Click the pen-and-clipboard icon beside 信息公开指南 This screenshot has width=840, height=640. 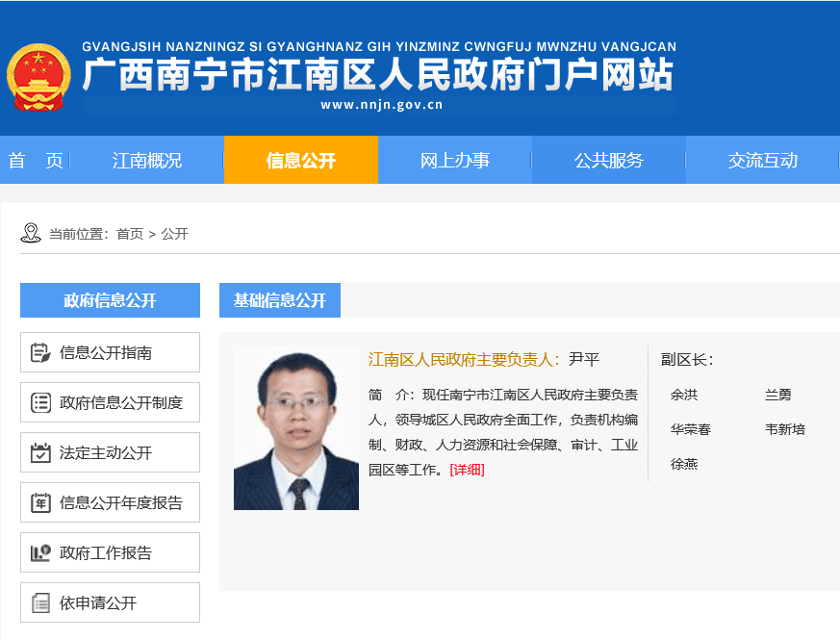tap(41, 352)
